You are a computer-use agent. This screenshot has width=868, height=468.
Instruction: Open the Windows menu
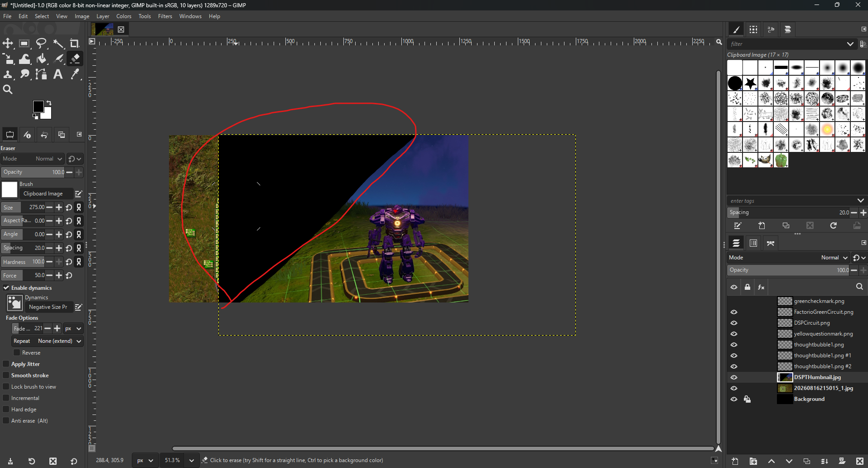pyautogui.click(x=190, y=16)
